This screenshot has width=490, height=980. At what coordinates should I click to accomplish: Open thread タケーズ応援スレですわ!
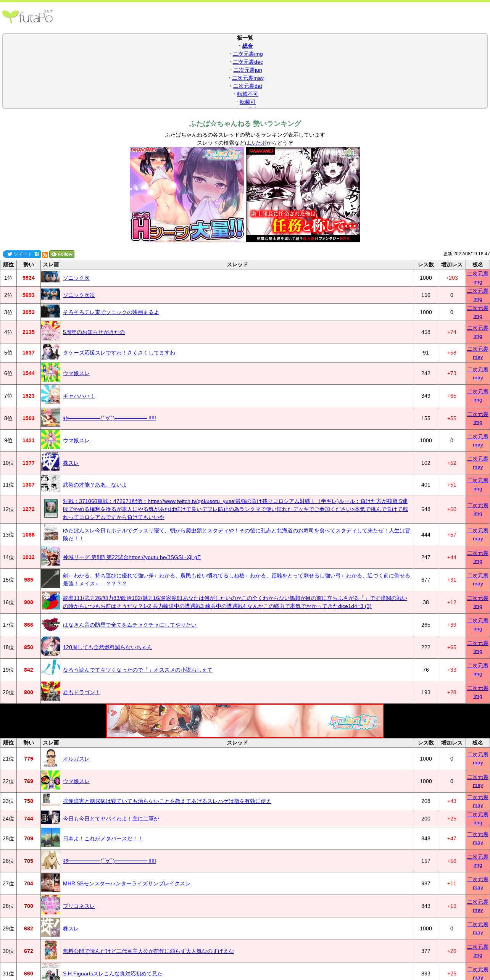(x=119, y=353)
